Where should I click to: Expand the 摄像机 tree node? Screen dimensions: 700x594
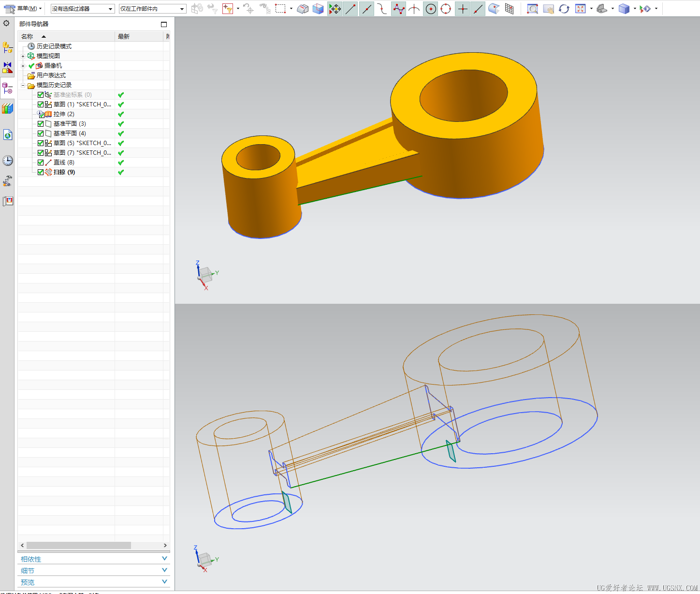point(23,66)
